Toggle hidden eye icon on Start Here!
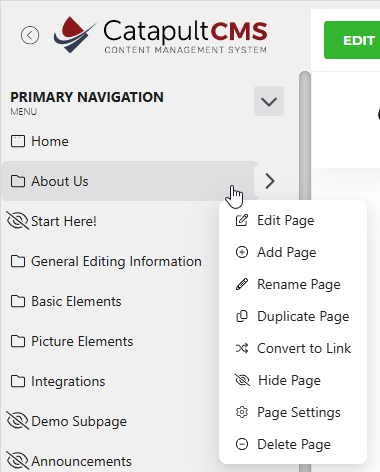This screenshot has height=472, width=380. [18, 221]
